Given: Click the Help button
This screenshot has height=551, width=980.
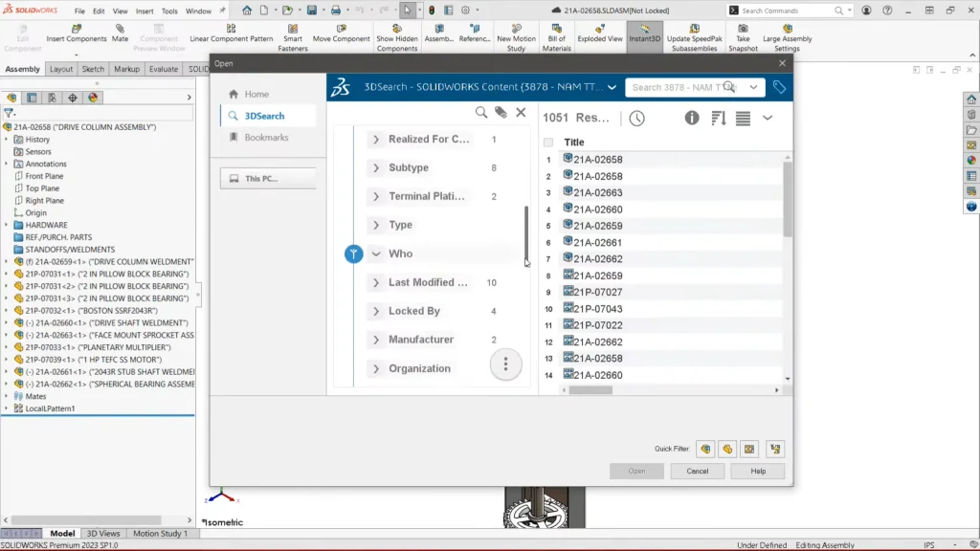Looking at the screenshot, I should 757,471.
